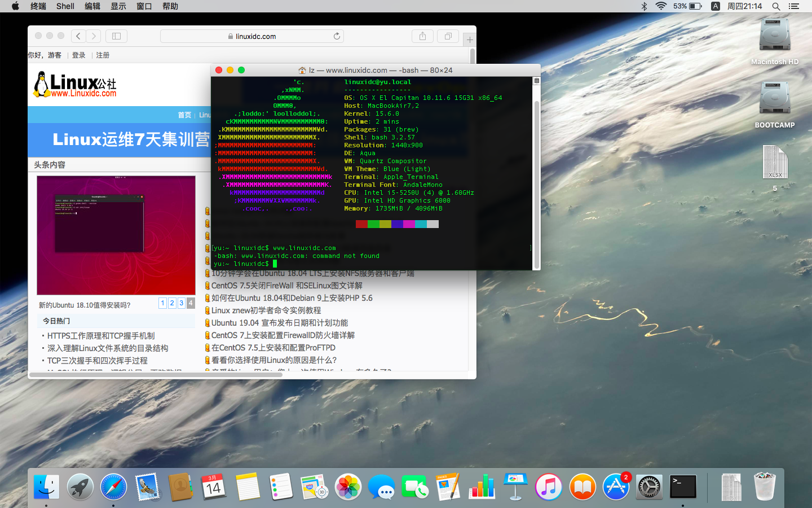The height and width of the screenshot is (508, 812).
Task: Reload the linuxidc.com page
Action: pyautogui.click(x=337, y=36)
